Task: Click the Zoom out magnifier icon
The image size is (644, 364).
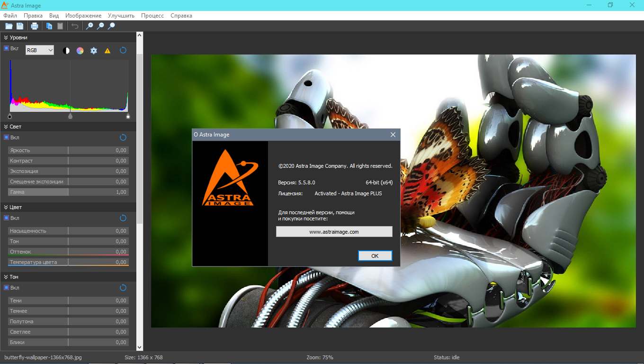Action: click(x=100, y=26)
